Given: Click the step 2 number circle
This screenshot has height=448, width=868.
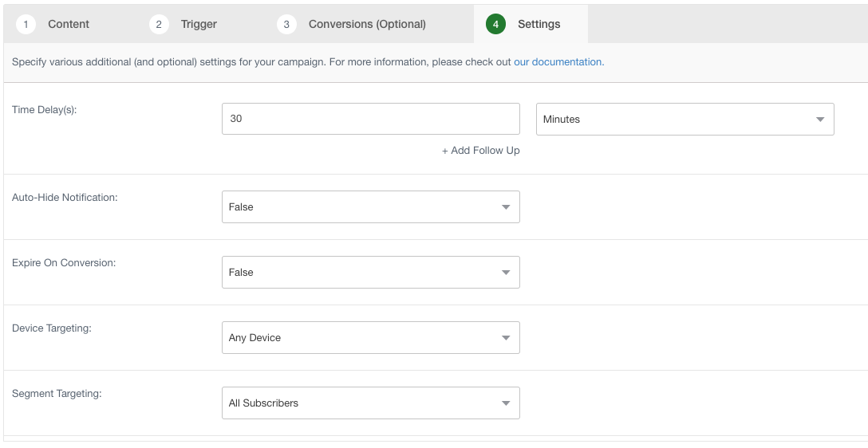Looking at the screenshot, I should click(x=159, y=24).
